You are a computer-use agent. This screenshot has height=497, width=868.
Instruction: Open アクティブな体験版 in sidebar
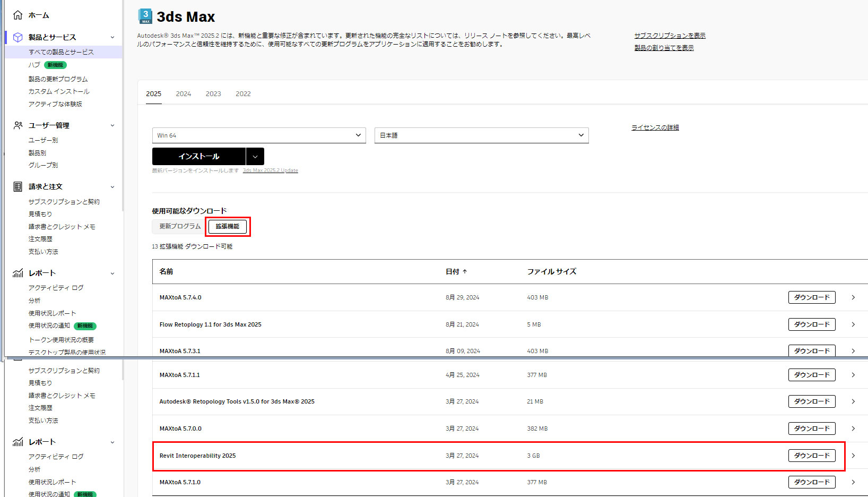point(55,104)
